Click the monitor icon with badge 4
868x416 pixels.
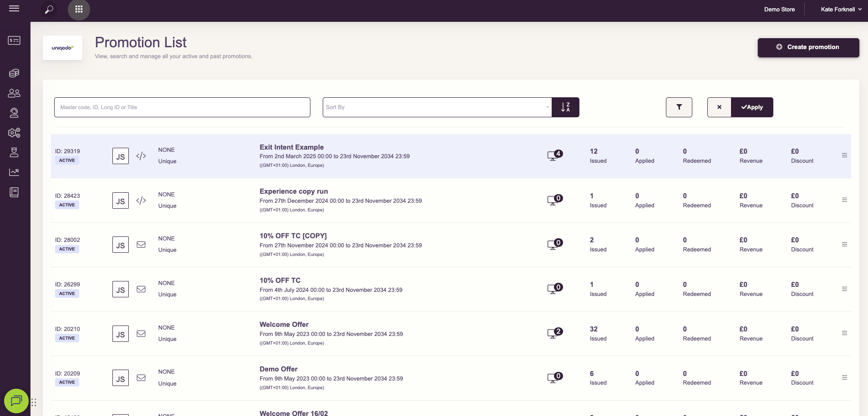point(555,155)
